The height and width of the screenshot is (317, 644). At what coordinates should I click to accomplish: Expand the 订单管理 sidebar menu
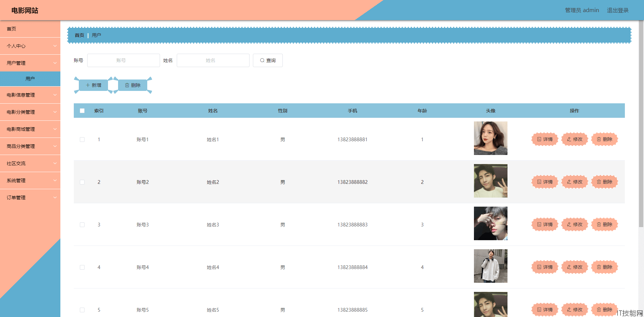pyautogui.click(x=30, y=198)
